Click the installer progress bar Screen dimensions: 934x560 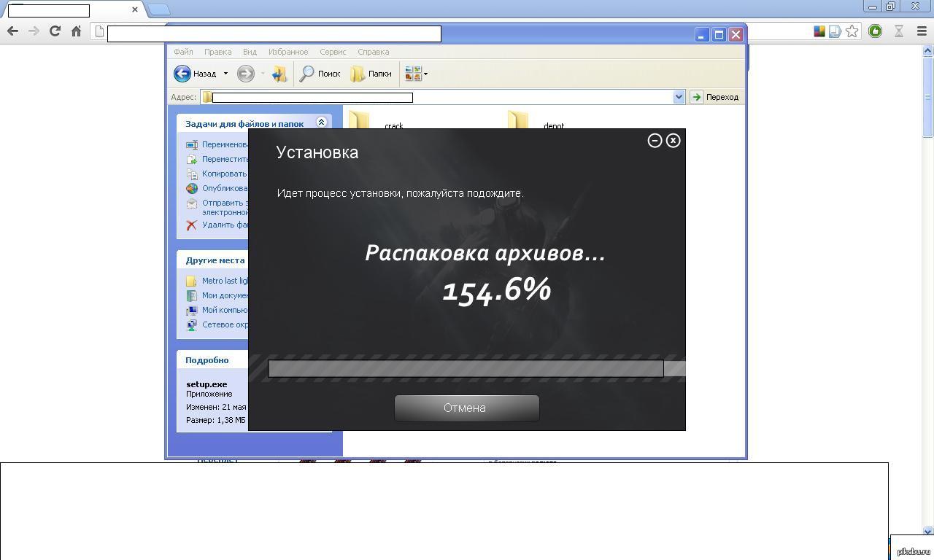coord(466,368)
